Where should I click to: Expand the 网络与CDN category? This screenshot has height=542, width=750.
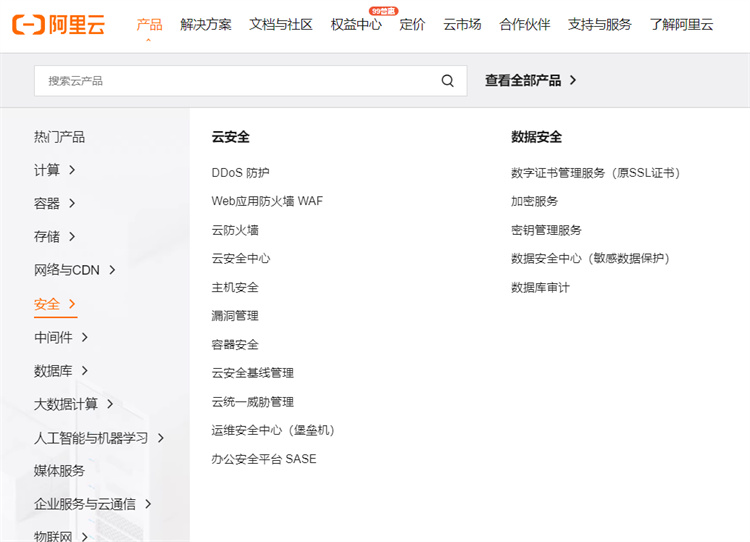pos(112,270)
